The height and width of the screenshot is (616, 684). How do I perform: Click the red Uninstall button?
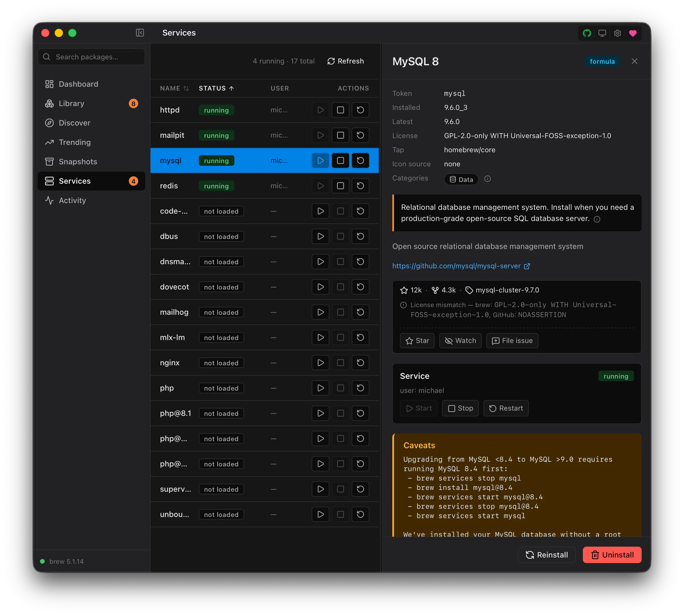pos(612,555)
